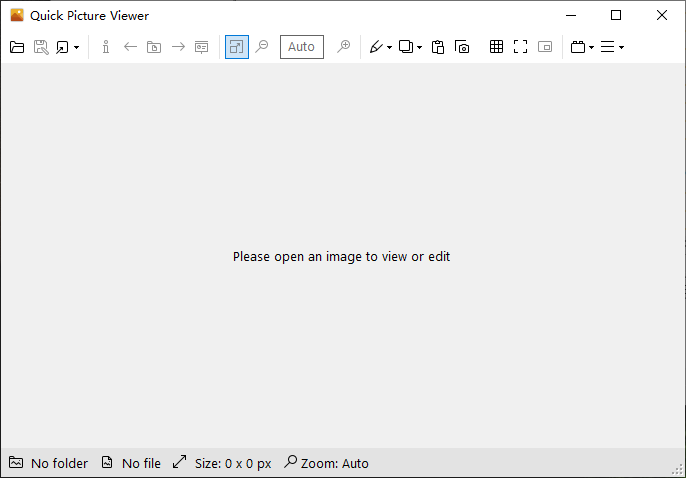Paste an image using the clipboard icon

438,47
